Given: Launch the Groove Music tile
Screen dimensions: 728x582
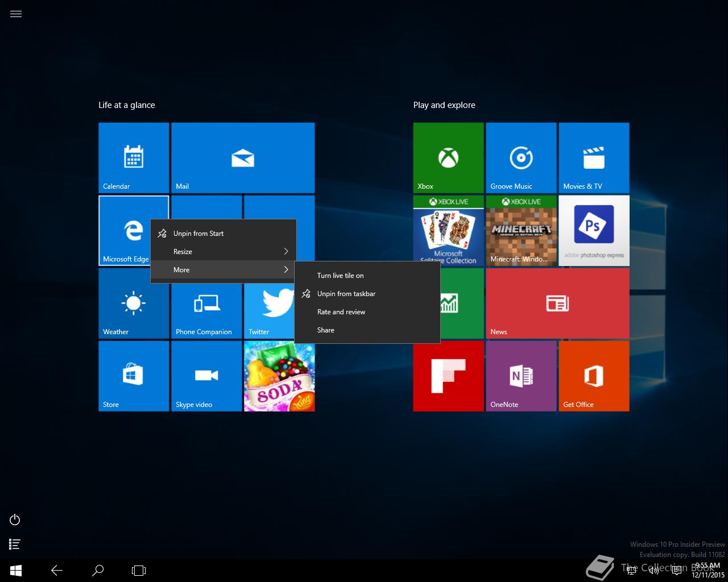Looking at the screenshot, I should 521,158.
